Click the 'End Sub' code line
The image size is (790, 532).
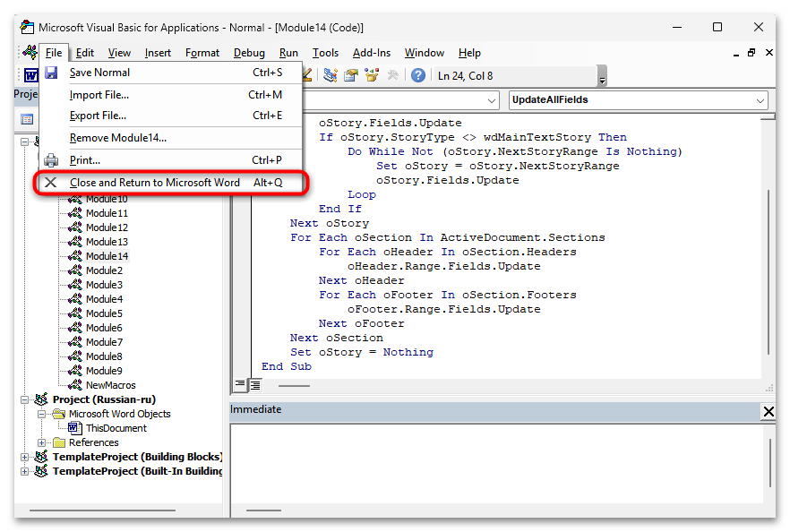[x=287, y=367]
